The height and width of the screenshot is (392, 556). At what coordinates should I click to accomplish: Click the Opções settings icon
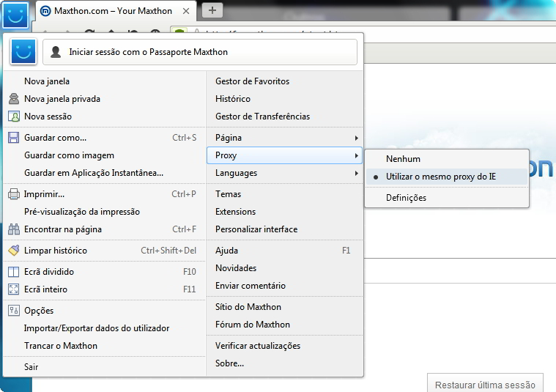pyautogui.click(x=14, y=311)
